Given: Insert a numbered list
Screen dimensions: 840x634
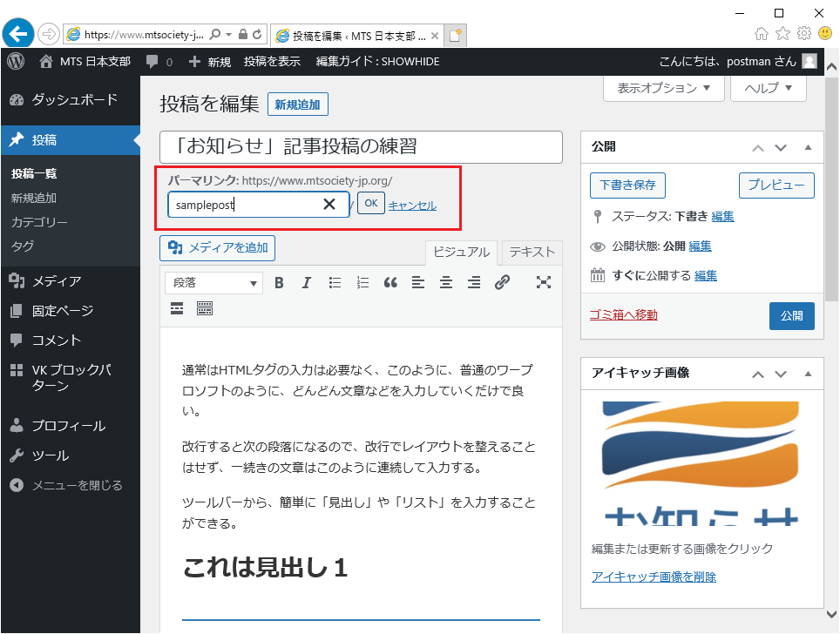Looking at the screenshot, I should point(363,282).
